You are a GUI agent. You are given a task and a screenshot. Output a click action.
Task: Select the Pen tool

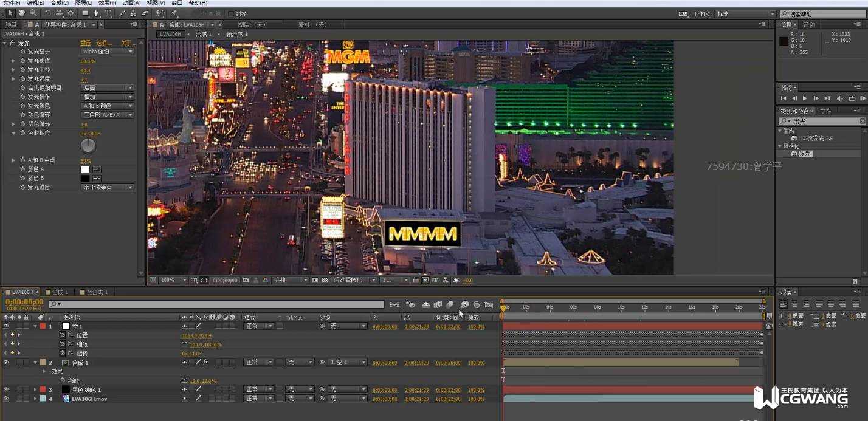(96, 13)
